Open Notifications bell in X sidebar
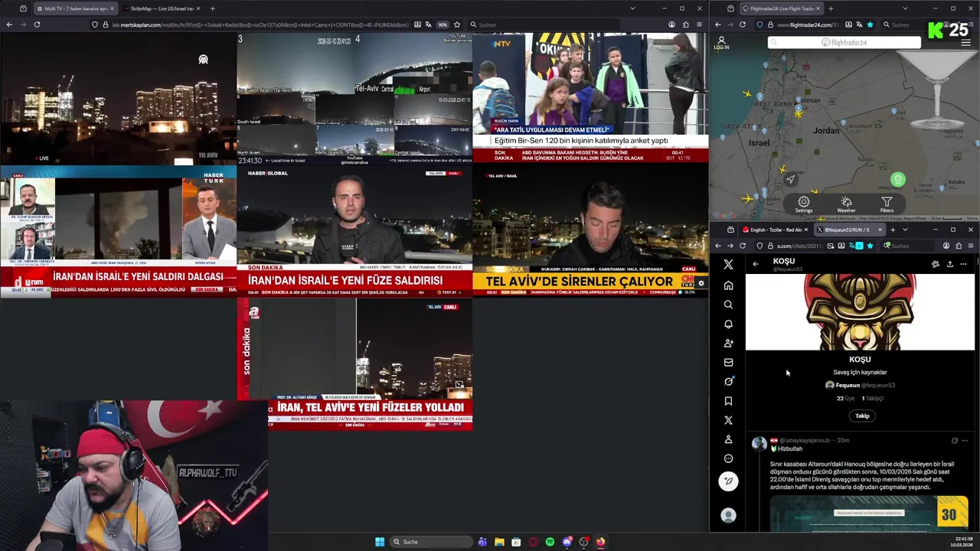Viewport: 980px width, 551px height. tap(728, 324)
